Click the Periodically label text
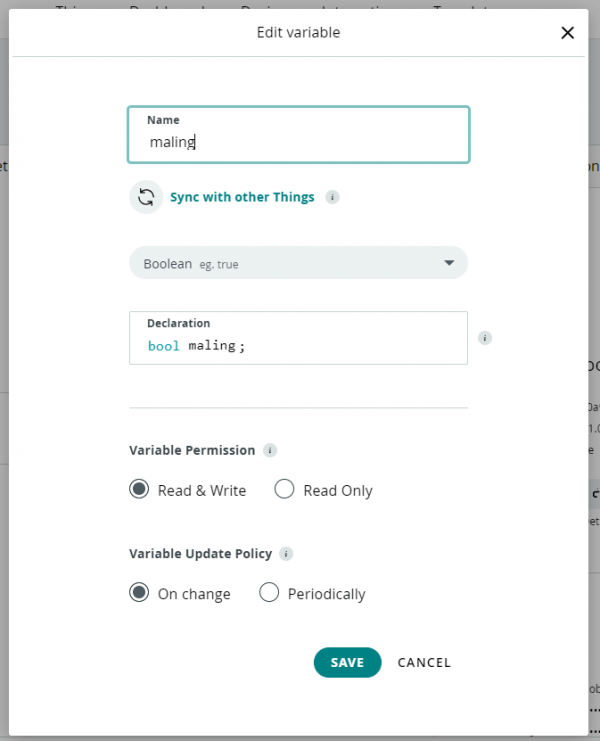 pyautogui.click(x=326, y=594)
